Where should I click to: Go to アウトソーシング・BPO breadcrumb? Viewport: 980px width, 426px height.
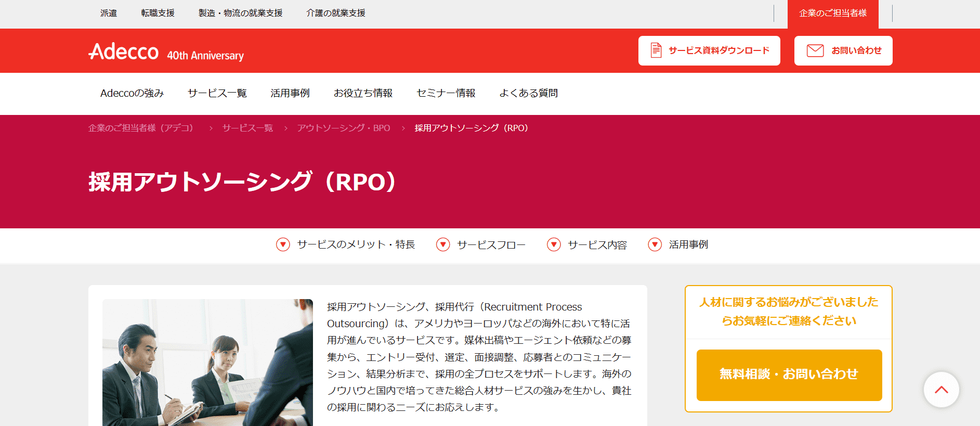pyautogui.click(x=344, y=128)
